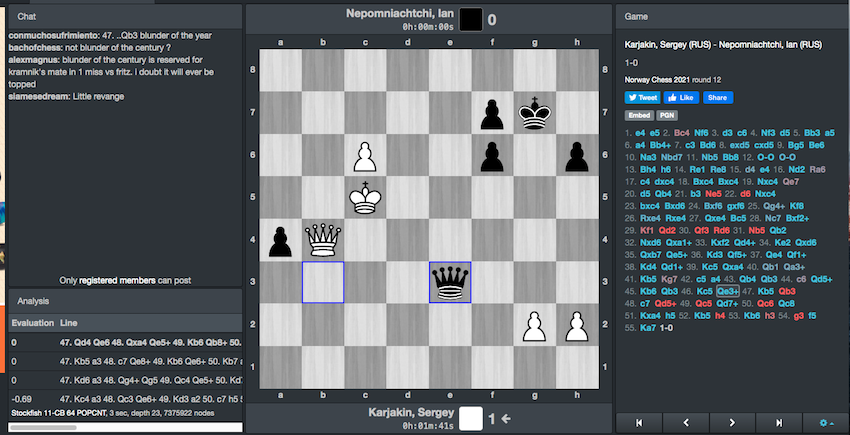Viewport: 850px width, 435px height.
Task: Select analysis line with evaluation -0.69
Action: tap(125, 399)
